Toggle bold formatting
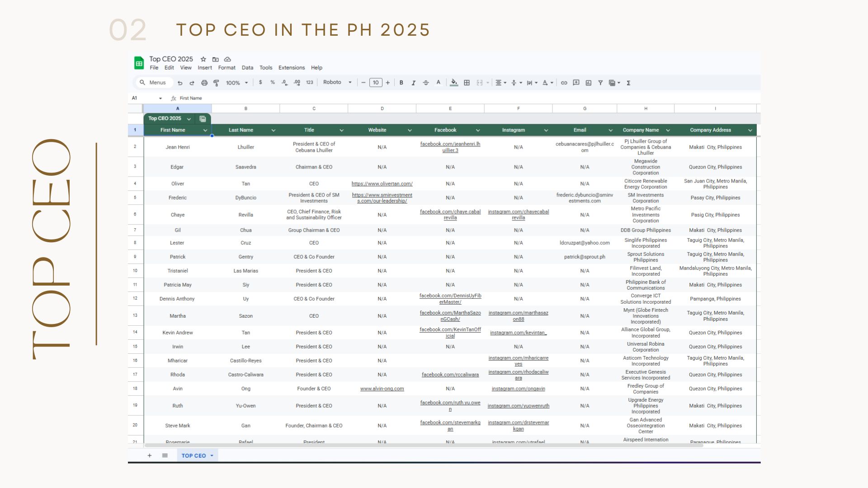Viewport: 868px width, 488px height. point(401,83)
